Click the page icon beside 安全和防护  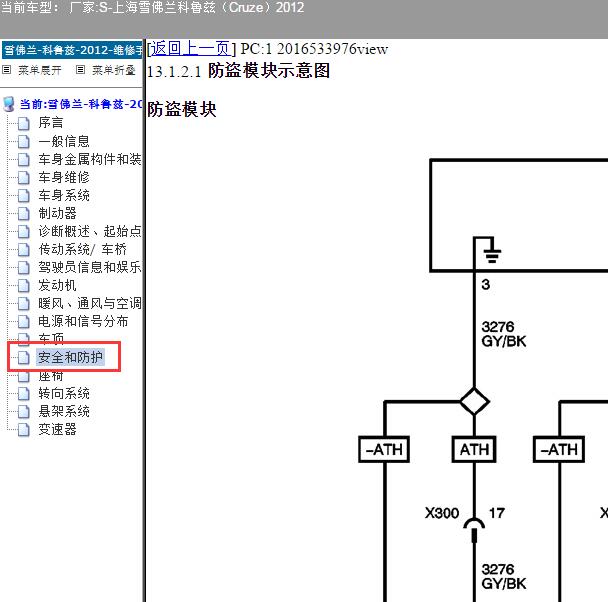pyautogui.click(x=24, y=358)
